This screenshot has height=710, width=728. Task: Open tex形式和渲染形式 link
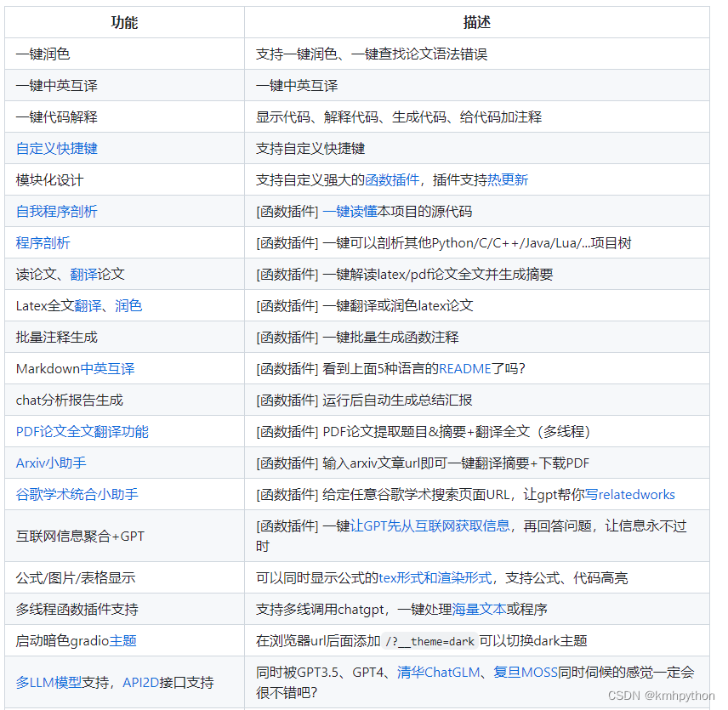coord(435,578)
